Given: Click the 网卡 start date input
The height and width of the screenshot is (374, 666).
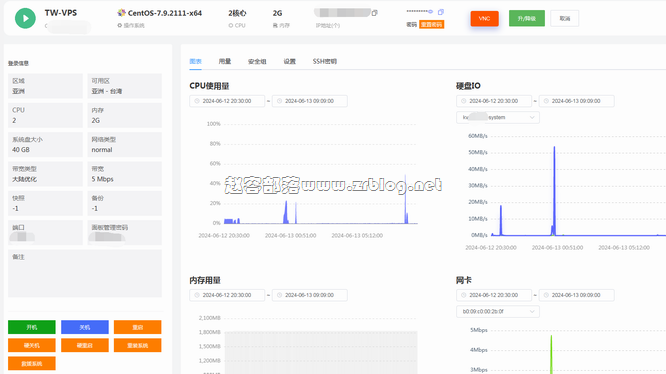Looking at the screenshot, I should 494,295.
